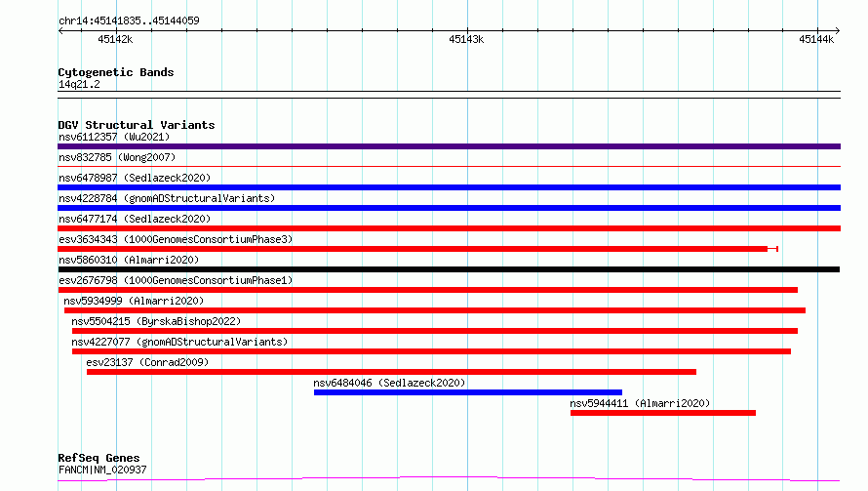Open nsv4227077 (gnomADStructuralVariants) label

tap(179, 342)
